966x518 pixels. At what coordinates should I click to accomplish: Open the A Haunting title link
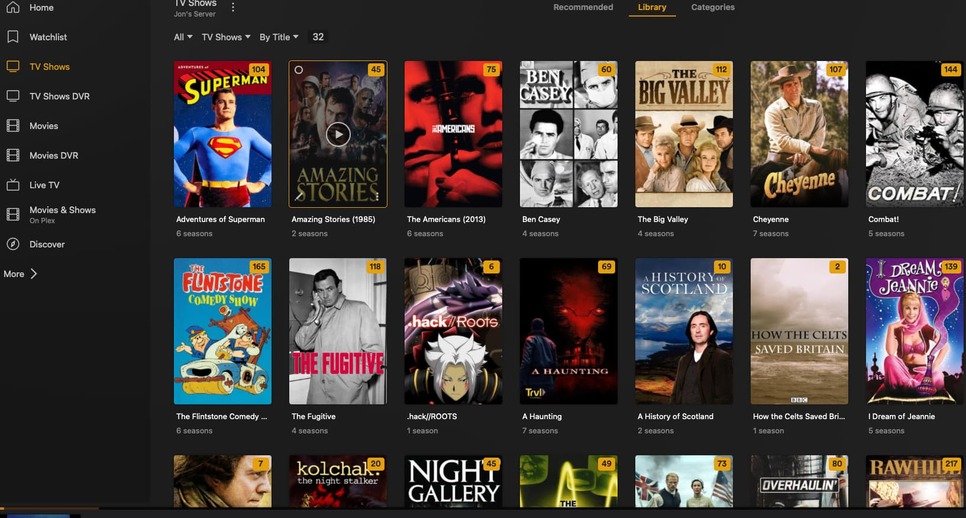point(542,416)
